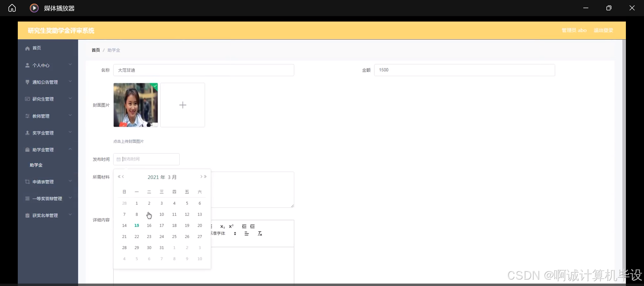This screenshot has width=644, height=286.
Task: Expand 奖学金管理 sidebar menu
Action: 48,133
